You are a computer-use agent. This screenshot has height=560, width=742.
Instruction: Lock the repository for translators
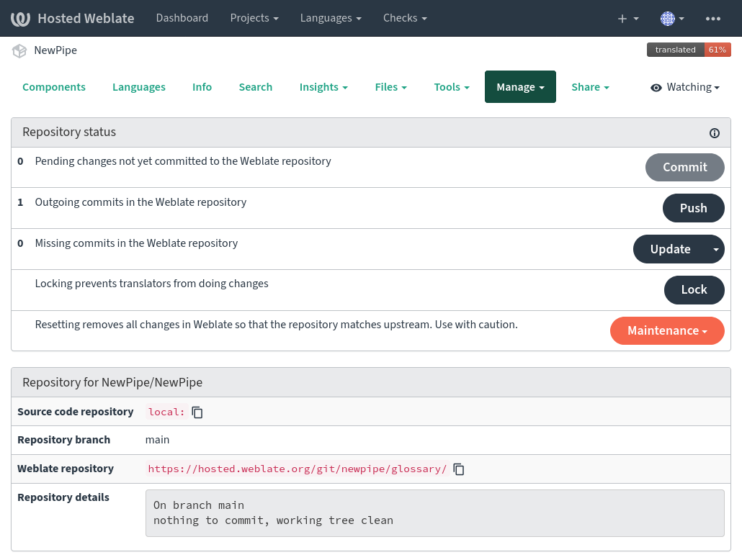(694, 289)
